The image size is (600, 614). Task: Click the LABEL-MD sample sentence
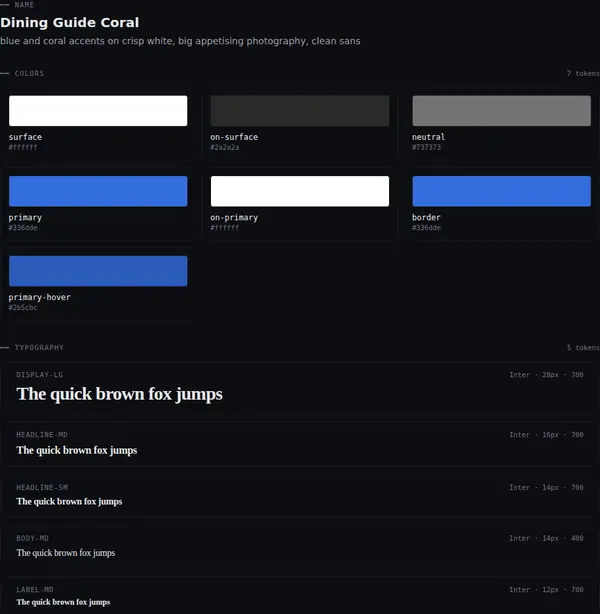(x=63, y=602)
